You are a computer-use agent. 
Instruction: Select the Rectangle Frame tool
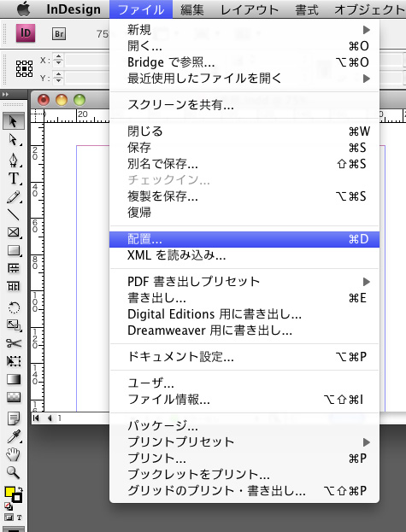tap(13, 232)
